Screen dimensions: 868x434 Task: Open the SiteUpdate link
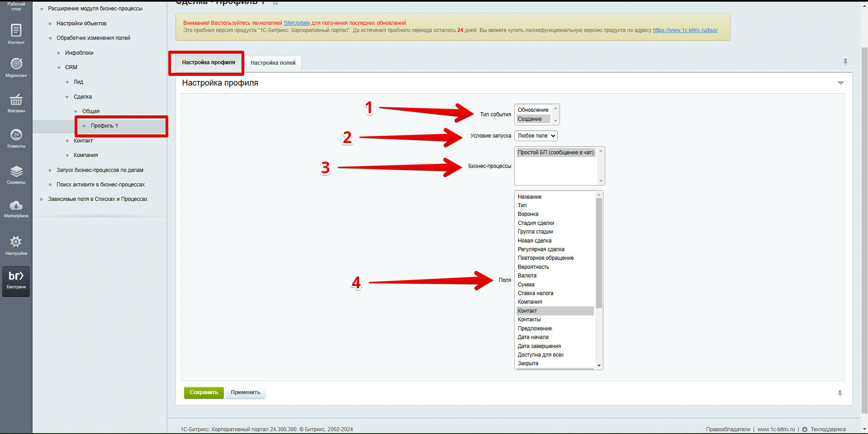(297, 23)
